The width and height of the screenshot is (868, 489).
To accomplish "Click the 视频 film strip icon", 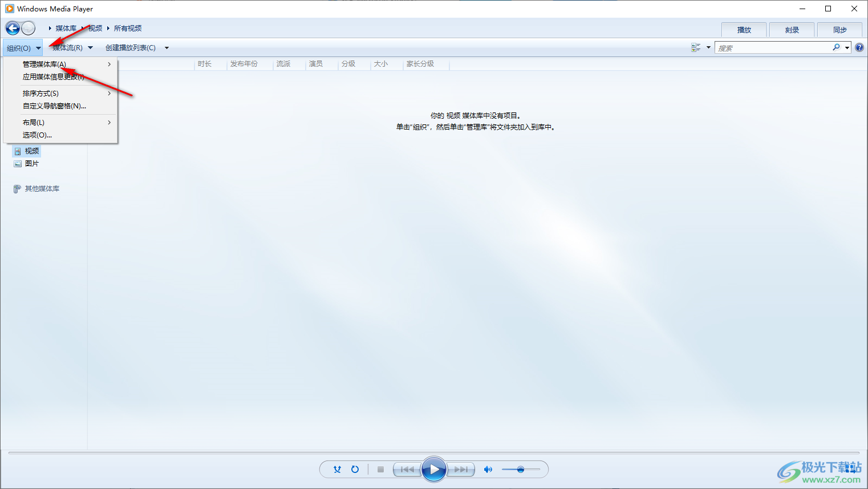I will 18,151.
